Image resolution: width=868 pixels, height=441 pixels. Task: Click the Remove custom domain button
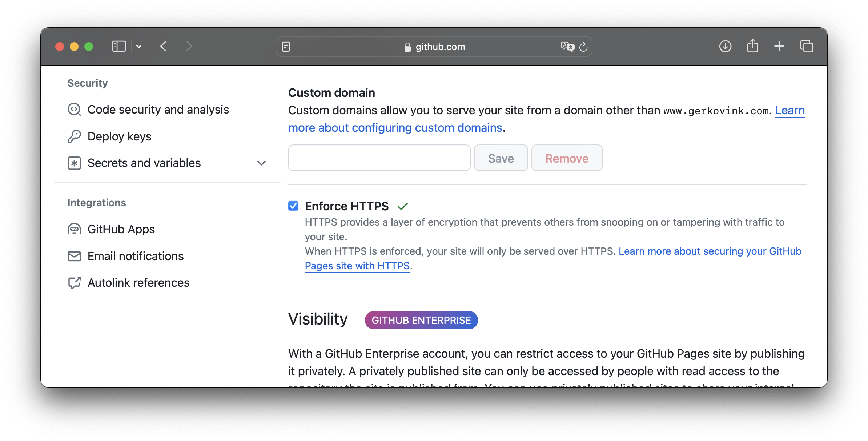[567, 158]
